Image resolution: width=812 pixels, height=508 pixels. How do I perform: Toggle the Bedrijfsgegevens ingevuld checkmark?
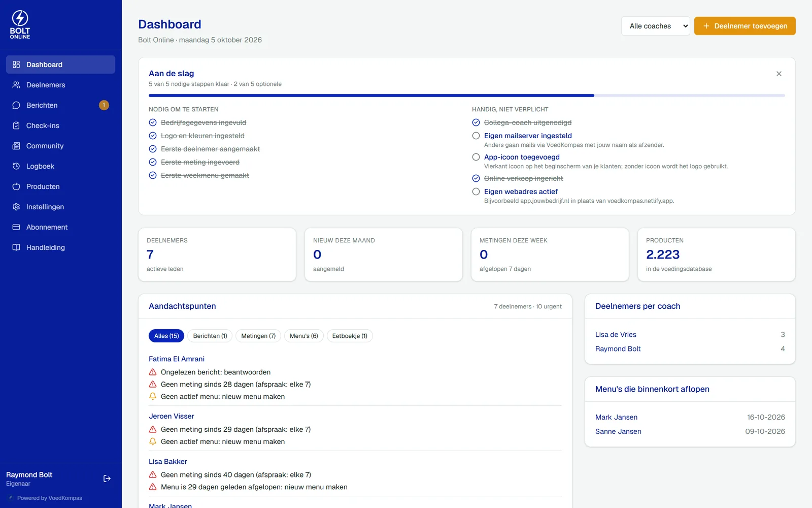(153, 122)
